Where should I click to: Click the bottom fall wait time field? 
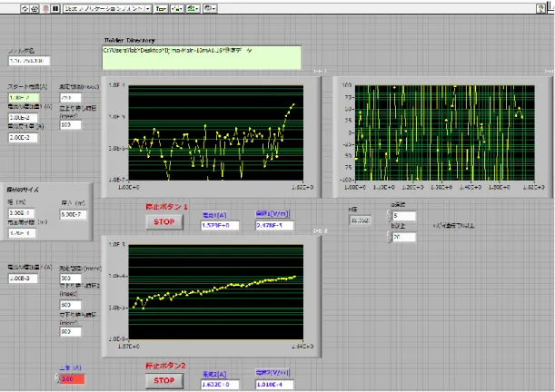(71, 331)
